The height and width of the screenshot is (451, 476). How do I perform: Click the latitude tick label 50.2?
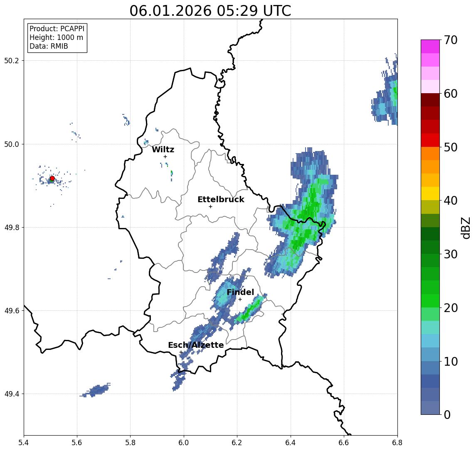[x=12, y=60]
